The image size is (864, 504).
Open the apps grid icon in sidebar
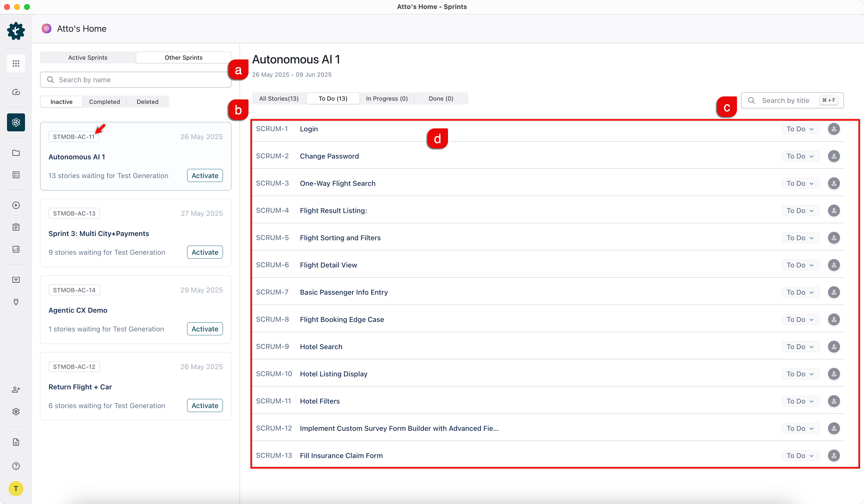16,63
